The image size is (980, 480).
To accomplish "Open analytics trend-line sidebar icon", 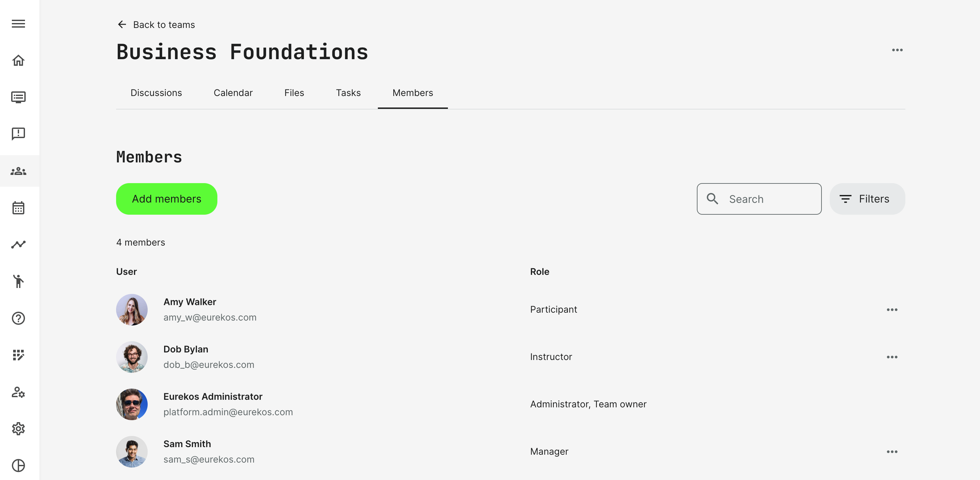I will (x=18, y=245).
